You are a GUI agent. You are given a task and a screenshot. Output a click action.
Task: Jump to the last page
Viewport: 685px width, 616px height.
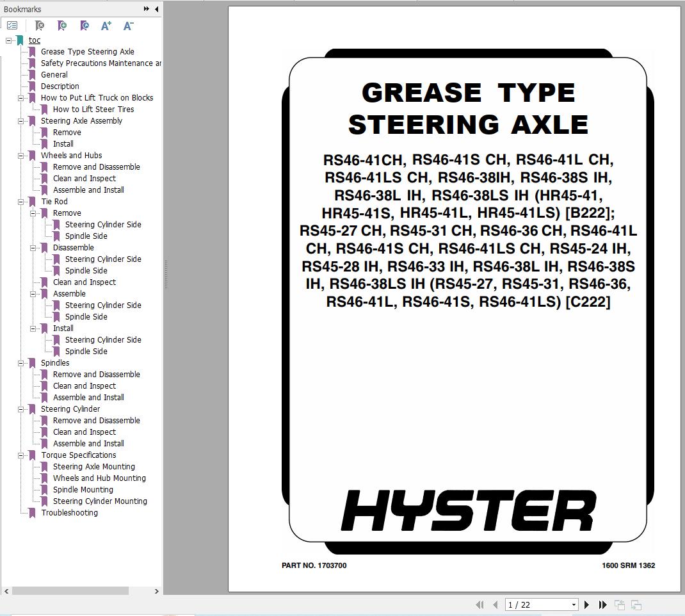coord(603,604)
